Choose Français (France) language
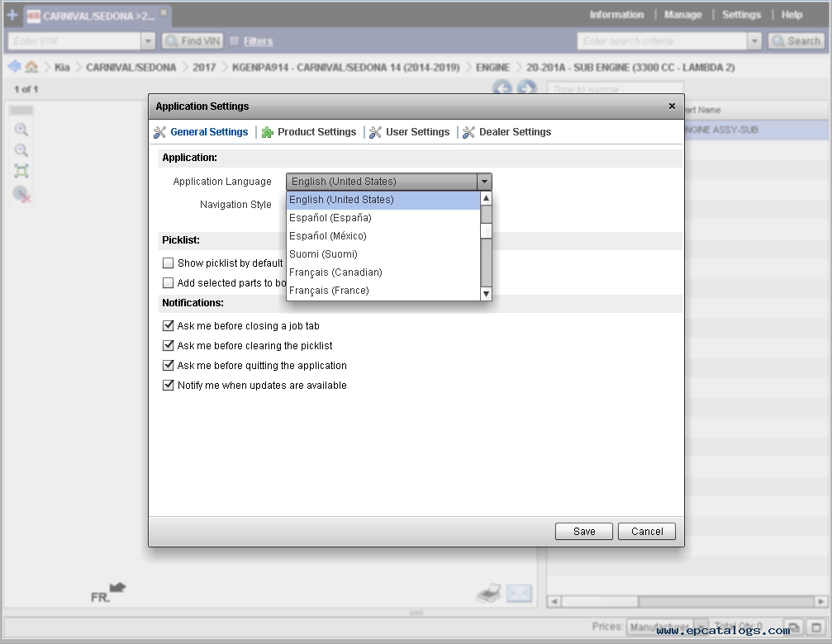This screenshot has width=832, height=644. 383,291
